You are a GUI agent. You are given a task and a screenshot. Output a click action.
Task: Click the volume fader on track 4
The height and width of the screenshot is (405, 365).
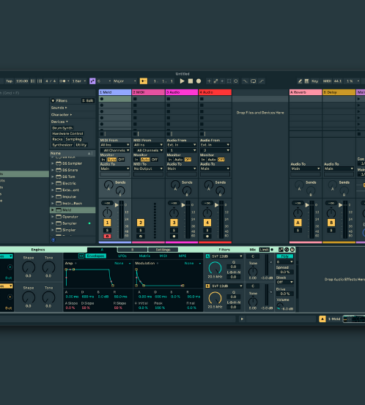[217, 205]
